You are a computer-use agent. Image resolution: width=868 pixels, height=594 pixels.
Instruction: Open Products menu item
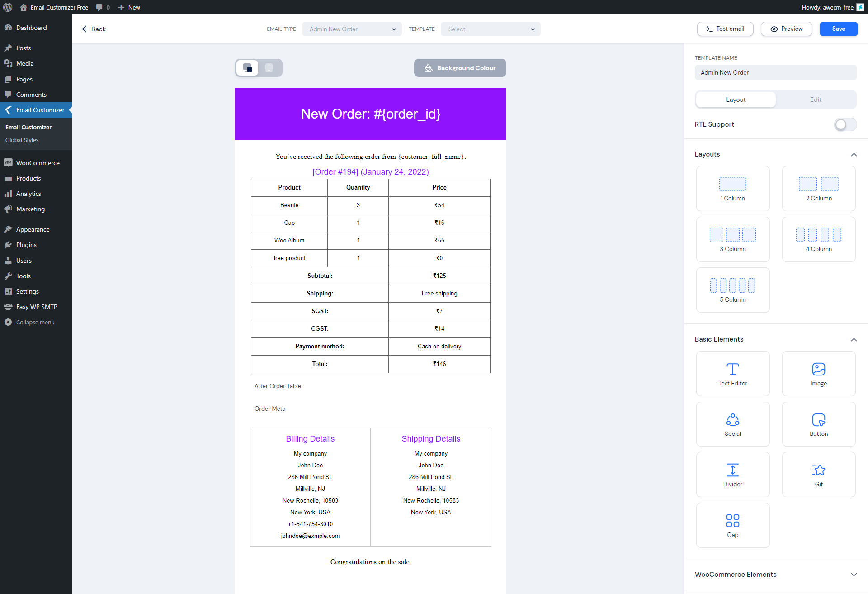(36, 178)
